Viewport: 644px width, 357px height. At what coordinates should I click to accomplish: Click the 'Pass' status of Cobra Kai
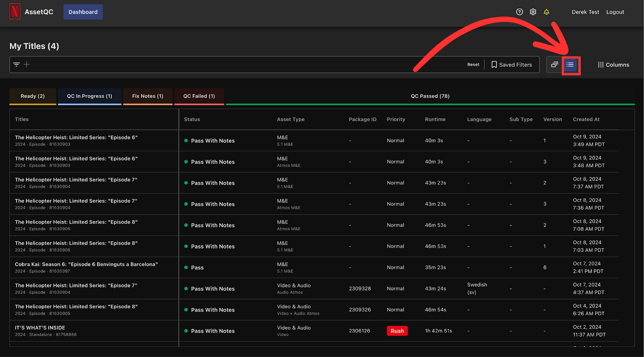point(197,268)
